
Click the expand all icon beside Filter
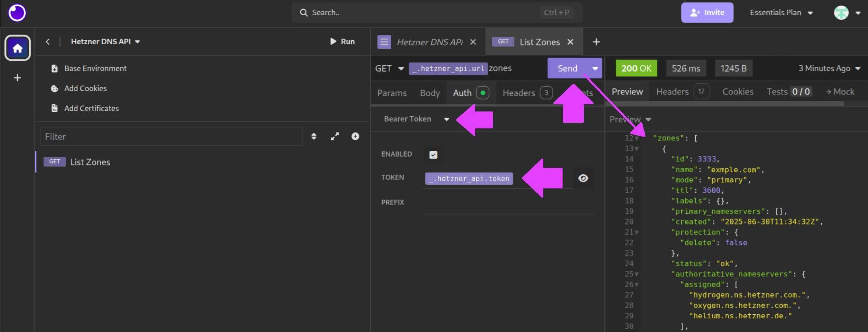click(335, 136)
